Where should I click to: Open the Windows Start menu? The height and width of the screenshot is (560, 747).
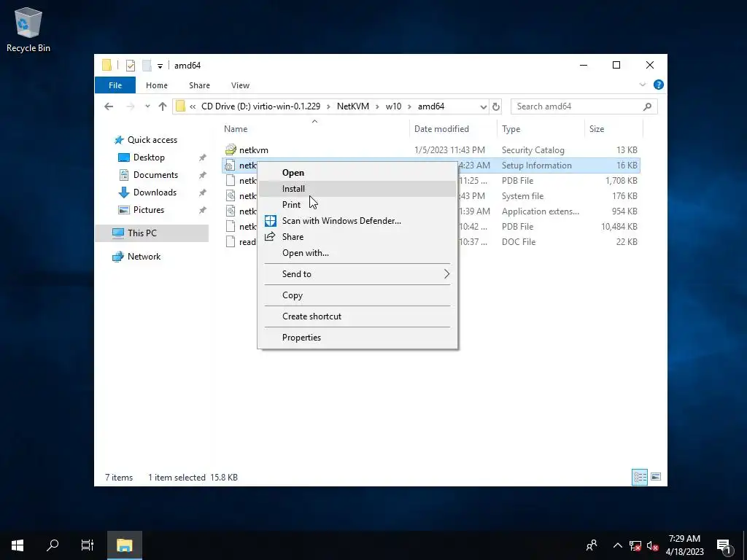click(18, 545)
